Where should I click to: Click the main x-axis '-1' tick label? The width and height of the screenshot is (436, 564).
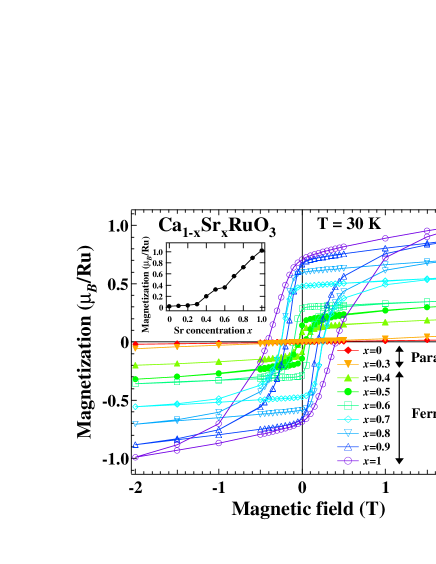tap(219, 487)
